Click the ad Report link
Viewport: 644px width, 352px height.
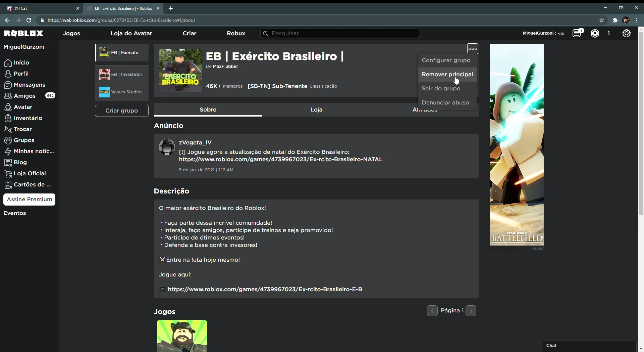click(x=538, y=249)
